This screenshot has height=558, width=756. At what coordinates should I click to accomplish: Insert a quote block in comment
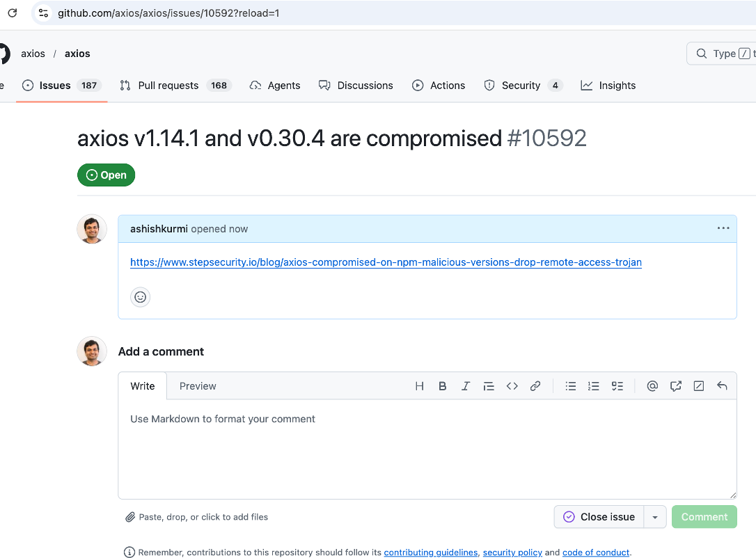pos(489,386)
